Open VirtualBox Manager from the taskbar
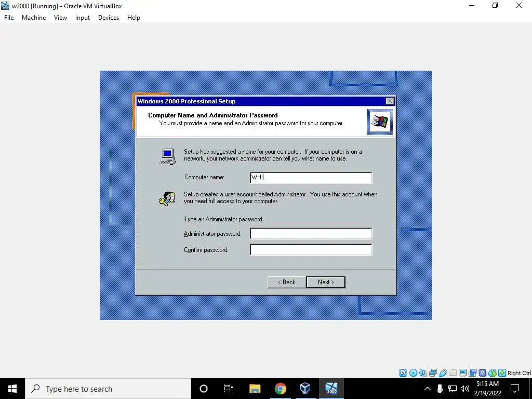Screen dimensions: 532x399 pos(305,389)
